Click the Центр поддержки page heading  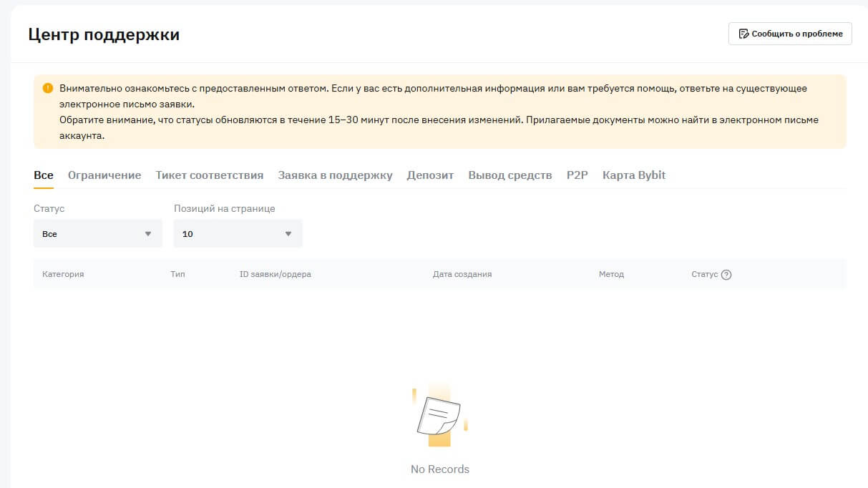[x=104, y=34]
